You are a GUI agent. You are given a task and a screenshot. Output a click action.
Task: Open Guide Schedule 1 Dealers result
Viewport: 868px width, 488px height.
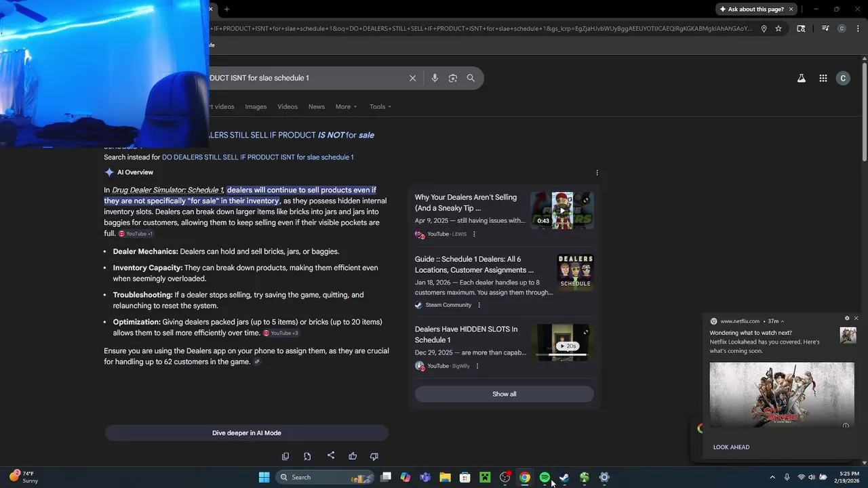(x=475, y=264)
